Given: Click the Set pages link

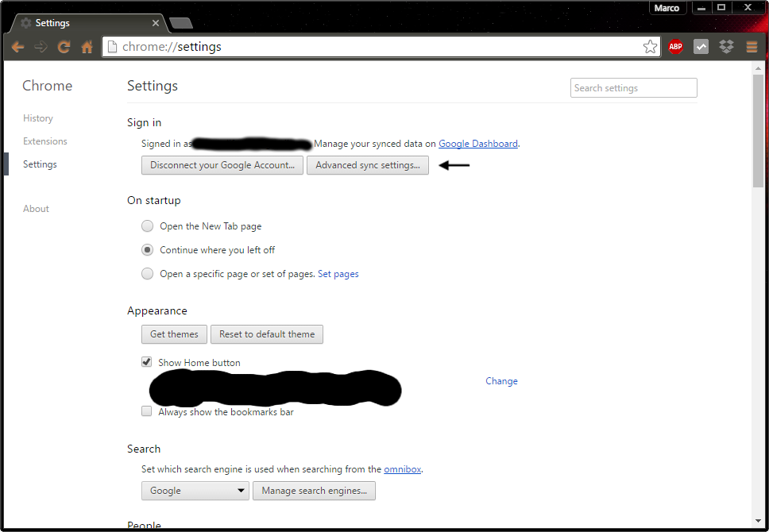Looking at the screenshot, I should click(338, 274).
